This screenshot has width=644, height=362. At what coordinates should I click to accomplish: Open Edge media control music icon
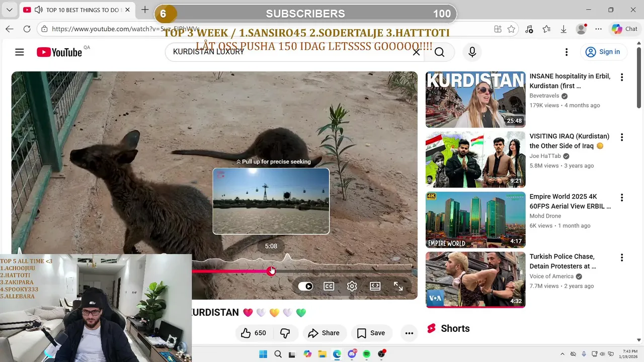529,29
